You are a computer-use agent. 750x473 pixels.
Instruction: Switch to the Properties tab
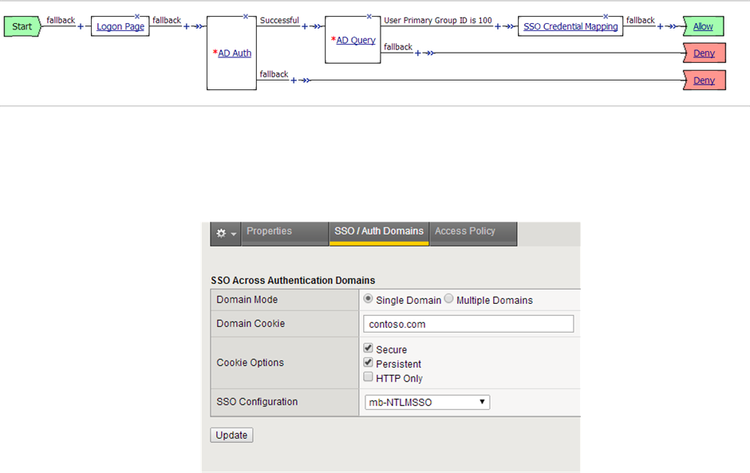click(x=269, y=232)
